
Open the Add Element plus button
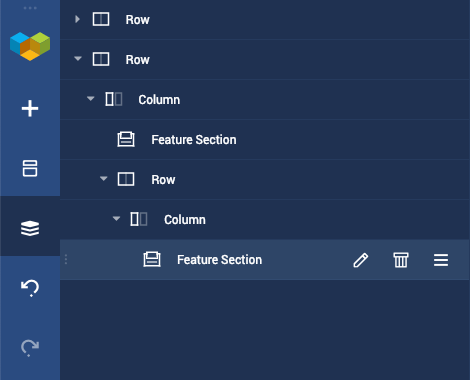click(x=30, y=109)
